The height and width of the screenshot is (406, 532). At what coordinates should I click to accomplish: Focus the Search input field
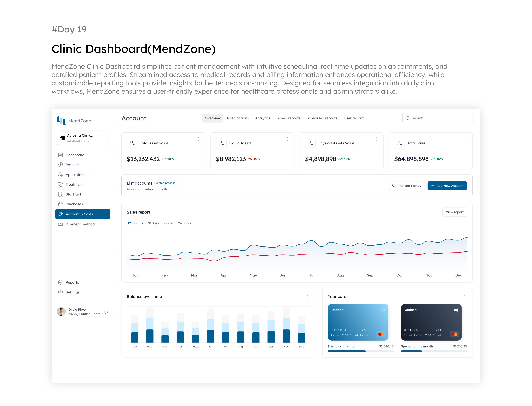438,118
